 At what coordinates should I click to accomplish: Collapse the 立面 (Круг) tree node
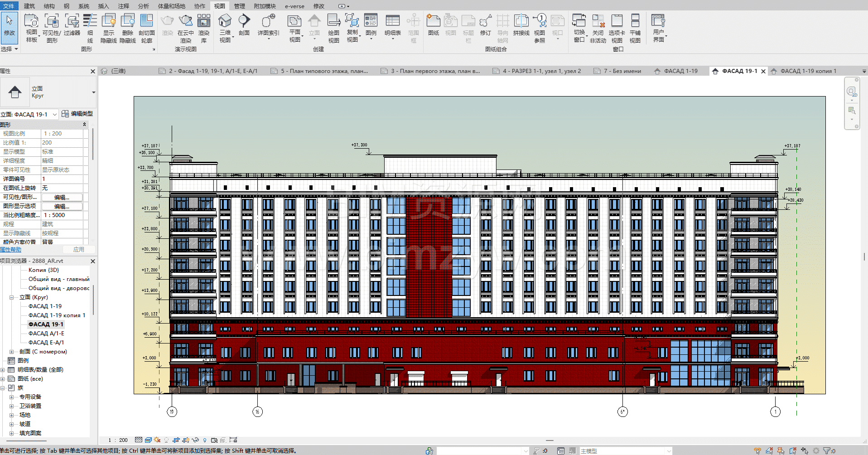coord(12,297)
